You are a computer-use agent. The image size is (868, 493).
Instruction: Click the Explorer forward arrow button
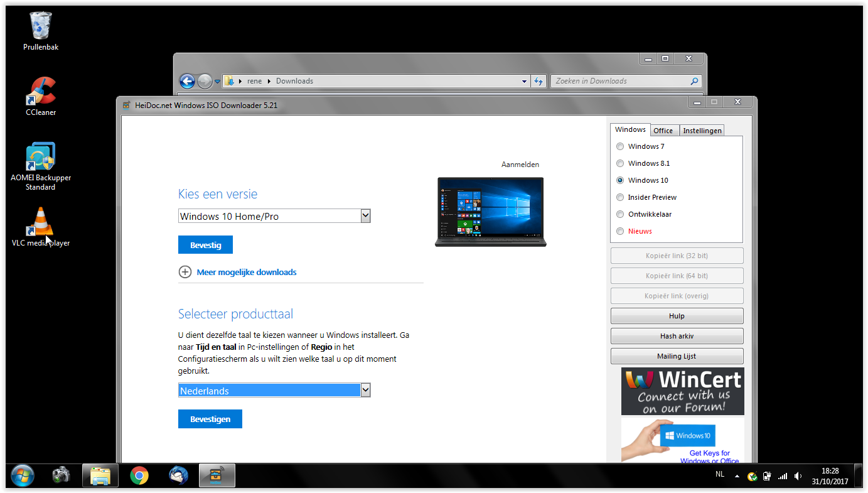click(205, 81)
